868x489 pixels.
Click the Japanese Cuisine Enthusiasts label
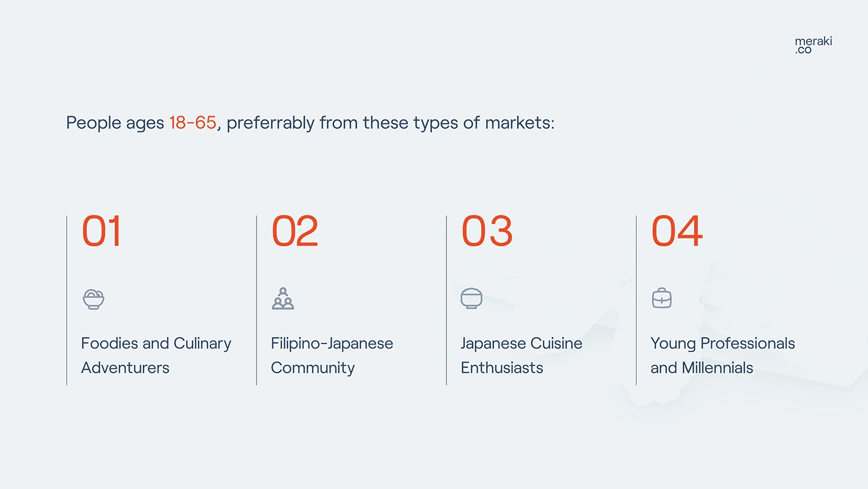point(521,355)
